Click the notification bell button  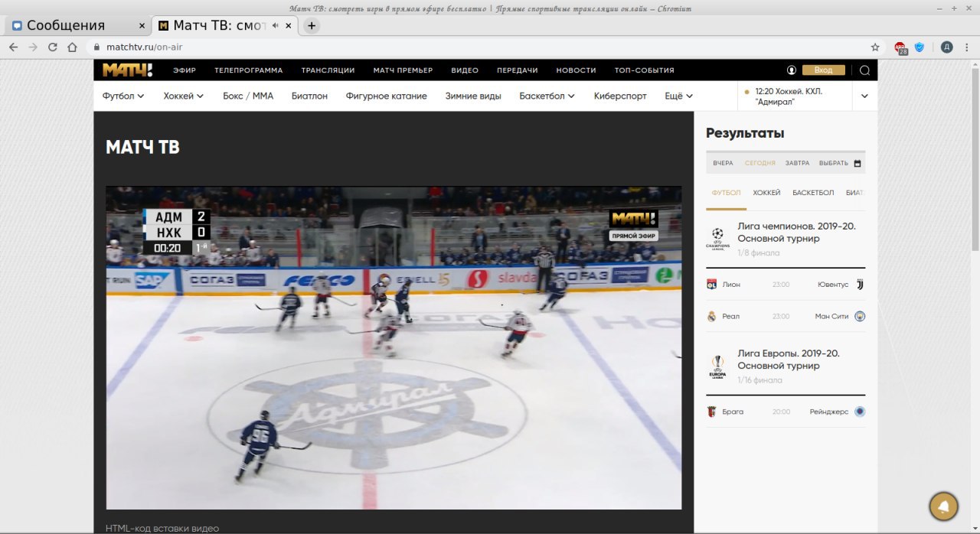pos(944,506)
